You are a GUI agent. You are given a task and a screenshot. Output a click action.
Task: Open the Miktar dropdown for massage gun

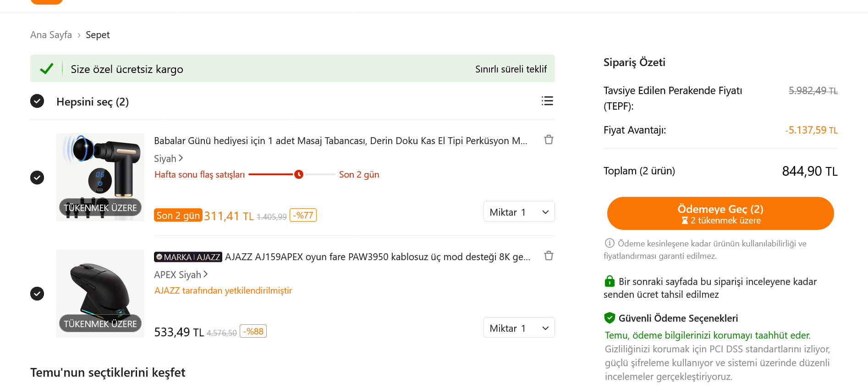519,212
